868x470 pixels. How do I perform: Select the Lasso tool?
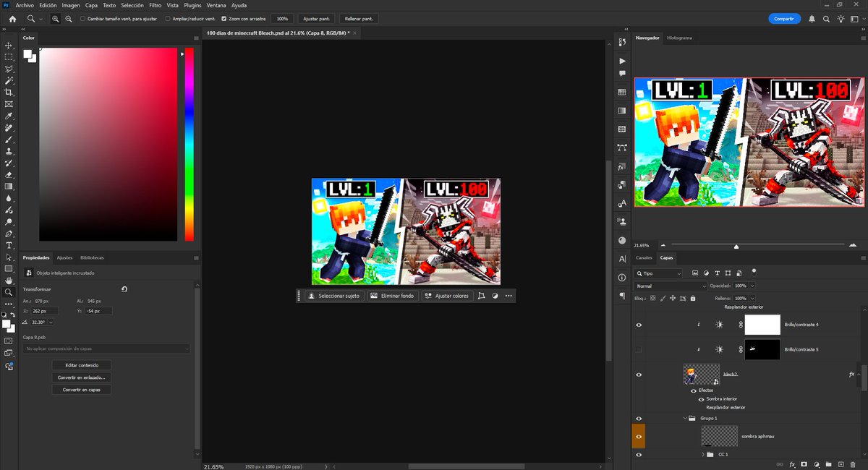point(9,69)
